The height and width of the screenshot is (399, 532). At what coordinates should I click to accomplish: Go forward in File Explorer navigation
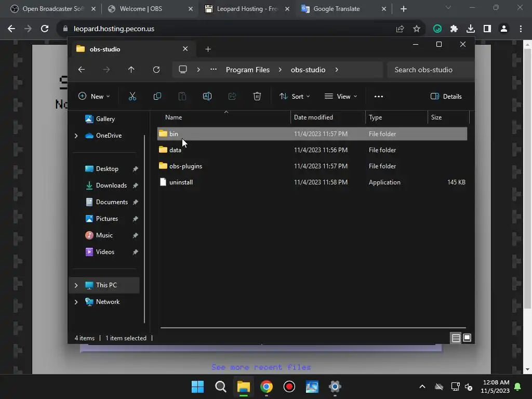(x=106, y=70)
